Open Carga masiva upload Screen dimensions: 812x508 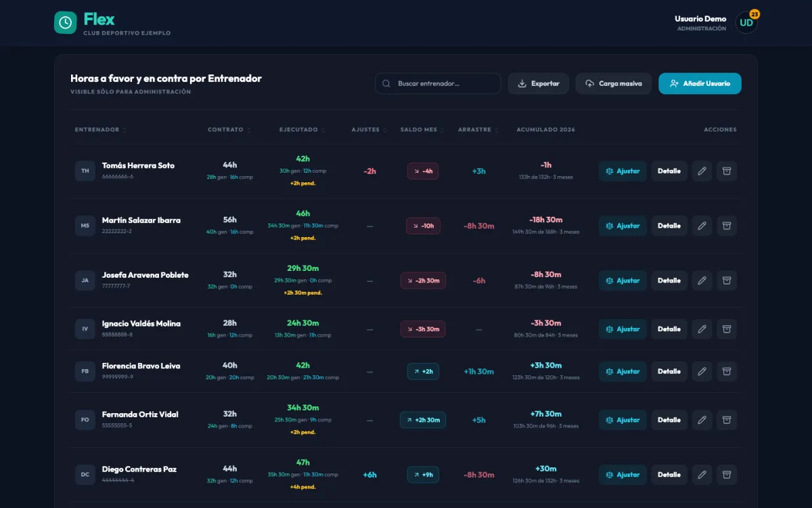[x=614, y=83]
